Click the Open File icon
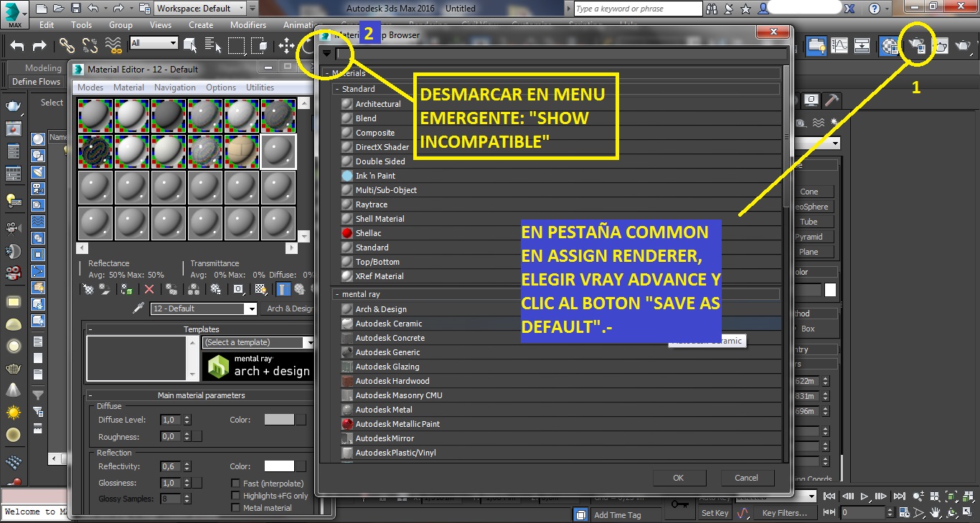The width and height of the screenshot is (980, 523). (58, 9)
